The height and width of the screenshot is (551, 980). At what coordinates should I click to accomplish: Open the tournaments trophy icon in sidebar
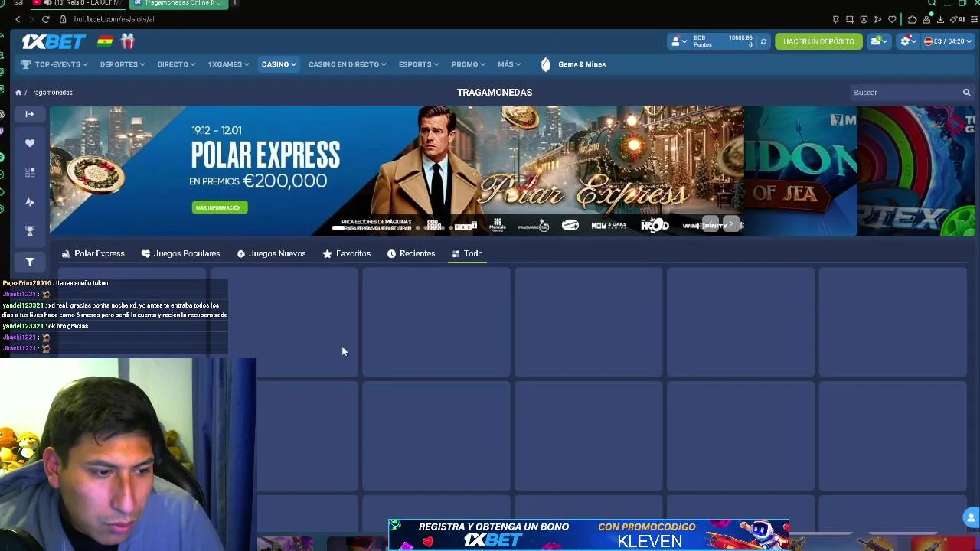point(30,230)
